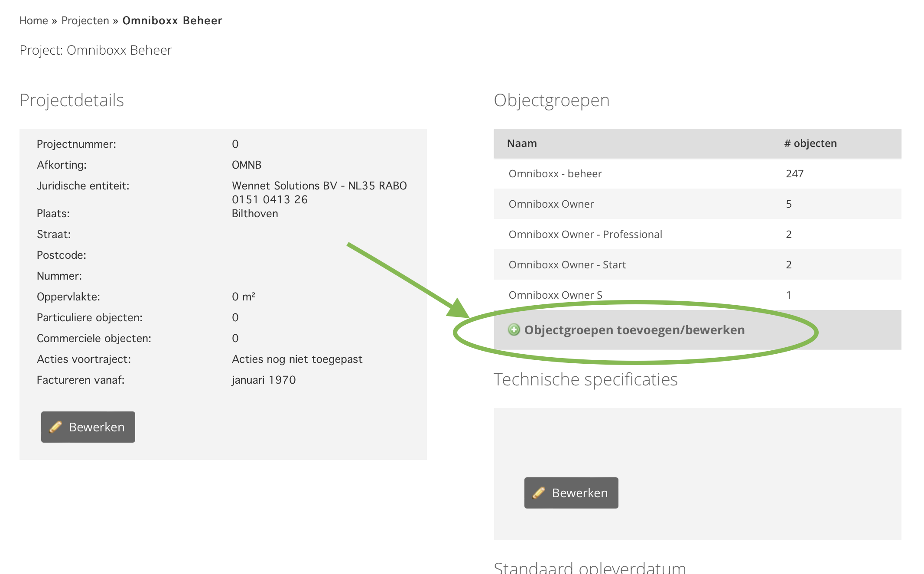Select Omniboxx Beheer breadcrumb item
This screenshot has height=574, width=924.
click(x=172, y=20)
